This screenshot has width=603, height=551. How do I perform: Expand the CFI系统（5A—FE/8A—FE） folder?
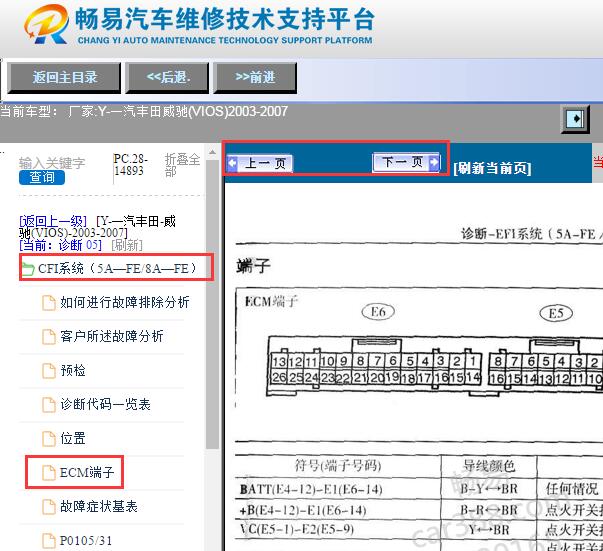coord(117,268)
